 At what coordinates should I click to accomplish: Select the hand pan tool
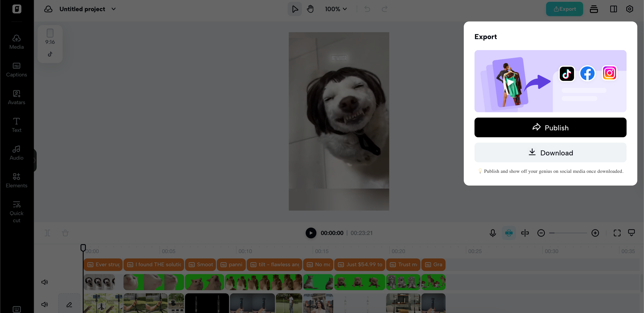point(310,9)
